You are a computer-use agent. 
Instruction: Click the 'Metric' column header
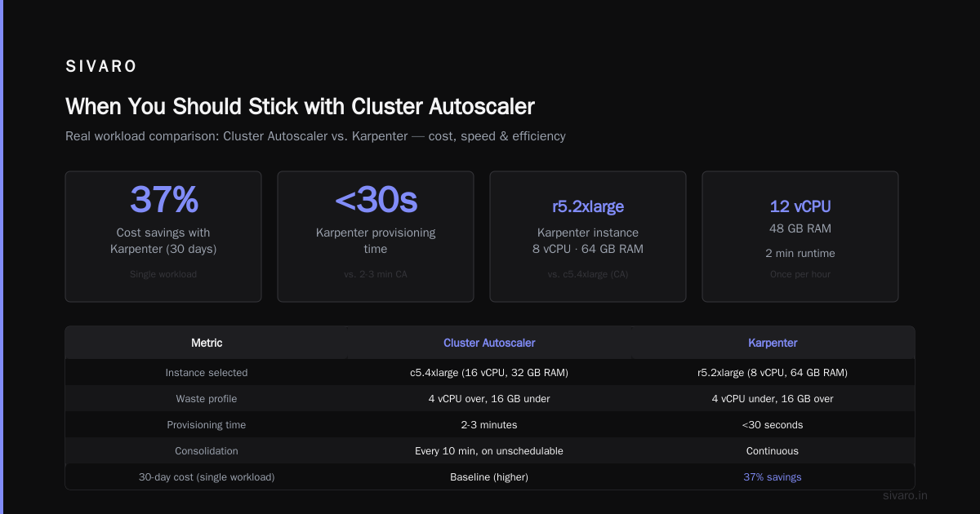[207, 343]
